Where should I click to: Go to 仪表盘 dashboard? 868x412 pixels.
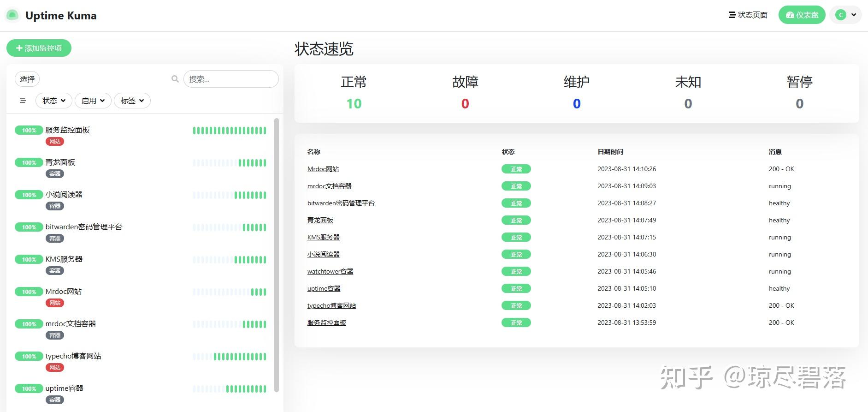[802, 15]
